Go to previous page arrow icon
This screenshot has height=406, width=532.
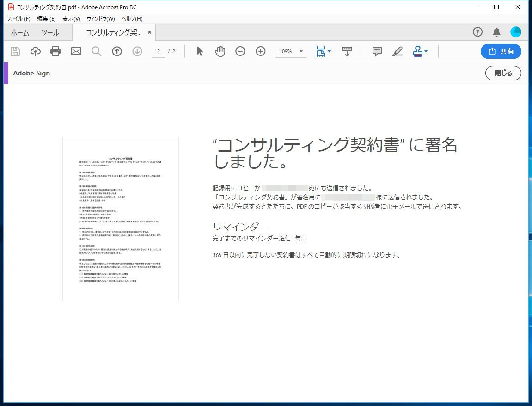[x=117, y=51]
